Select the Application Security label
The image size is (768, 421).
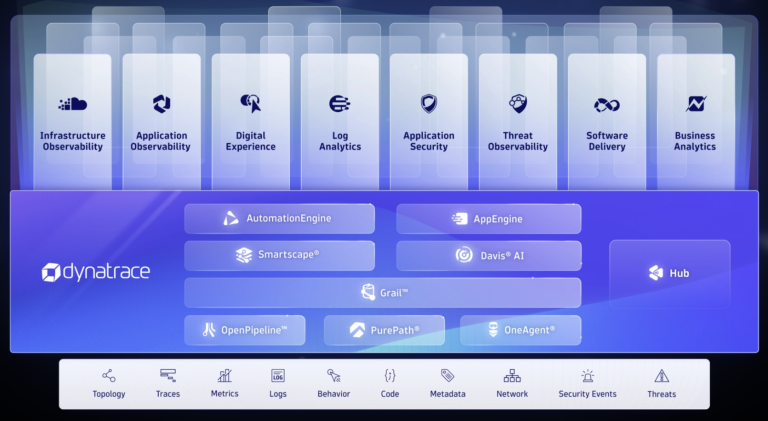429,141
